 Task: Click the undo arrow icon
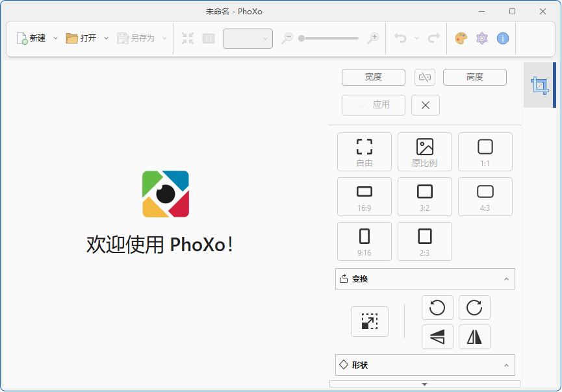tap(400, 38)
